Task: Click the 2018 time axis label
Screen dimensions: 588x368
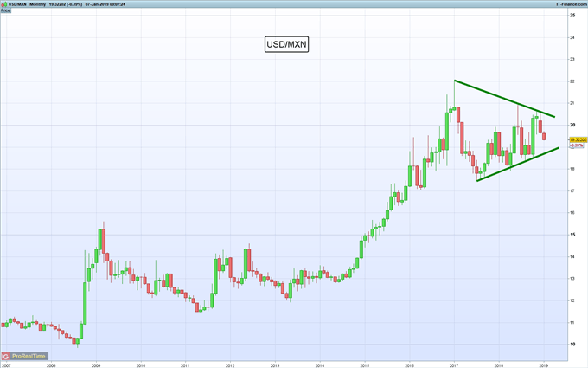Action: 499,365
